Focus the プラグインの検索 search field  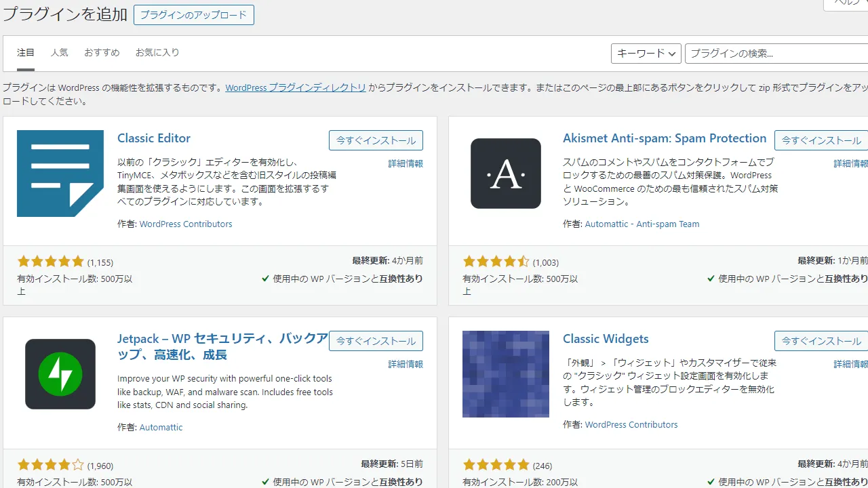pyautogui.click(x=776, y=54)
